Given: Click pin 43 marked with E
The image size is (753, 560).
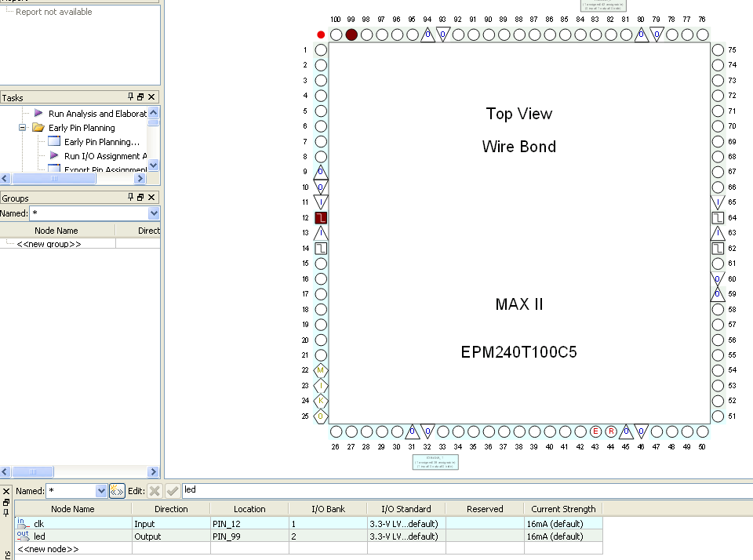Looking at the screenshot, I should tap(595, 431).
